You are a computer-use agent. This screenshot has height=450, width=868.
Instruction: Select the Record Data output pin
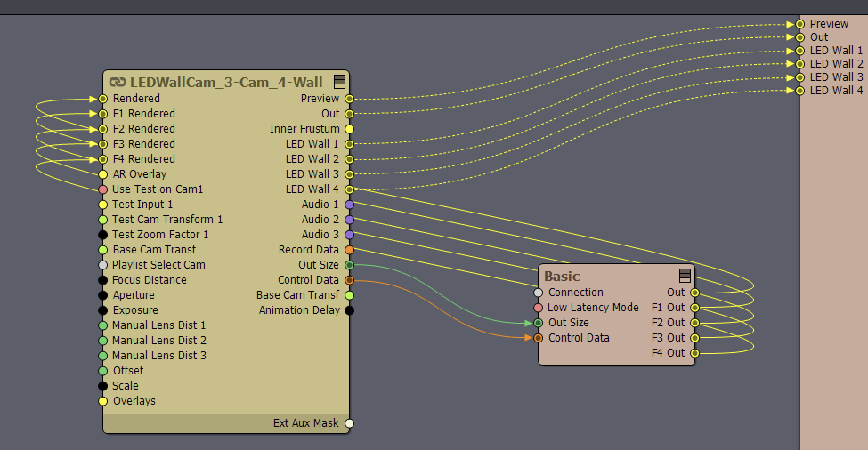(349, 250)
